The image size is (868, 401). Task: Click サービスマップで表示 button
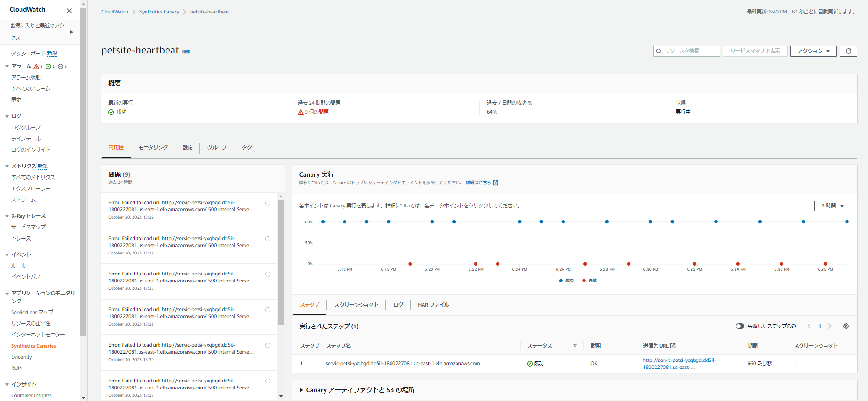click(755, 51)
